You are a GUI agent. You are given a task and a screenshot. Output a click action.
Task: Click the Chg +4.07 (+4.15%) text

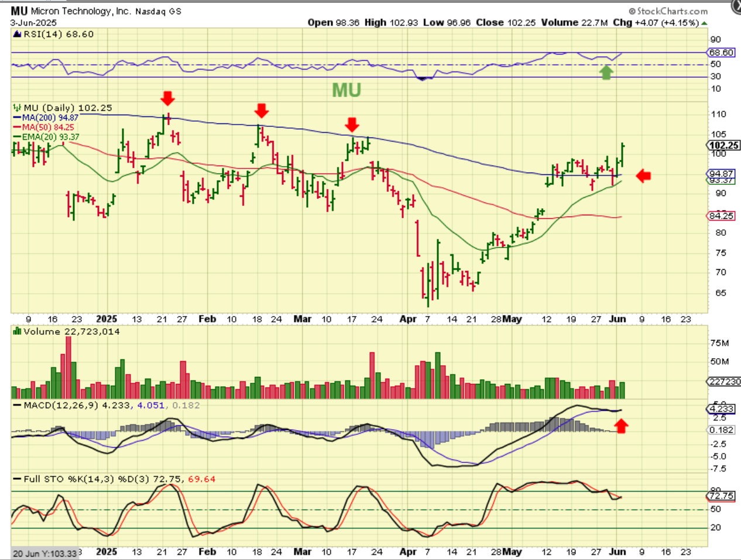(656, 23)
